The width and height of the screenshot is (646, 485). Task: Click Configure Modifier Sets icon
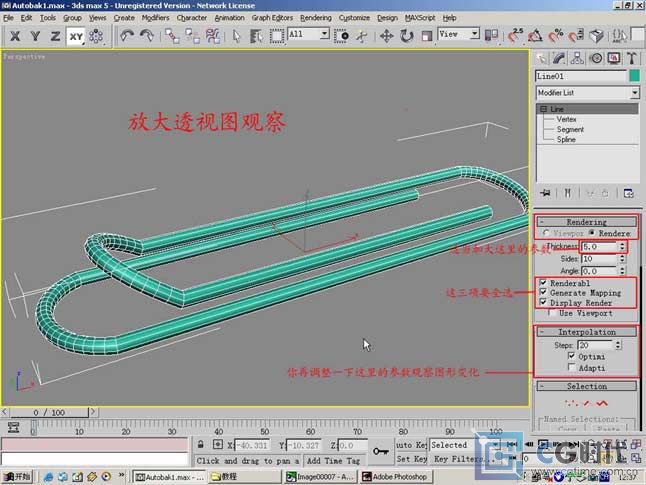pyautogui.click(x=628, y=193)
